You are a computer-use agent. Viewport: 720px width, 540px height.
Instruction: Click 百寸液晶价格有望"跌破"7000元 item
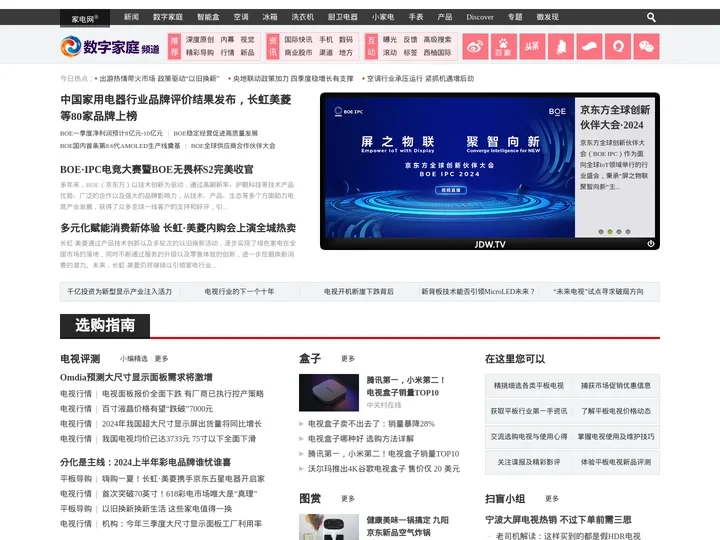click(158, 409)
